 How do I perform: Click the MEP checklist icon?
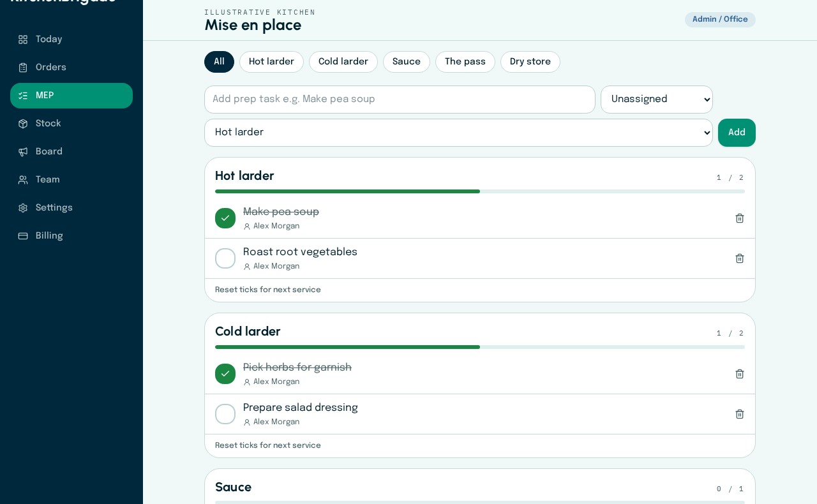pyautogui.click(x=23, y=96)
